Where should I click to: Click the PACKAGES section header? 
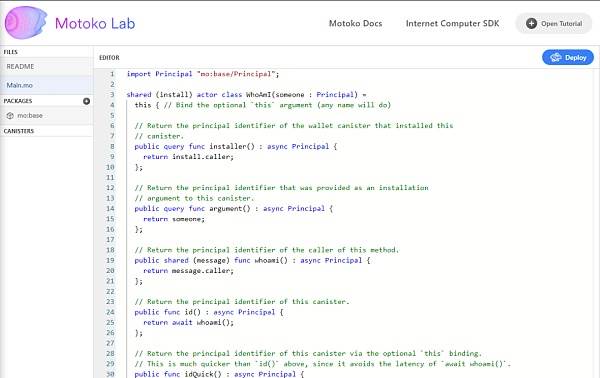click(x=18, y=101)
